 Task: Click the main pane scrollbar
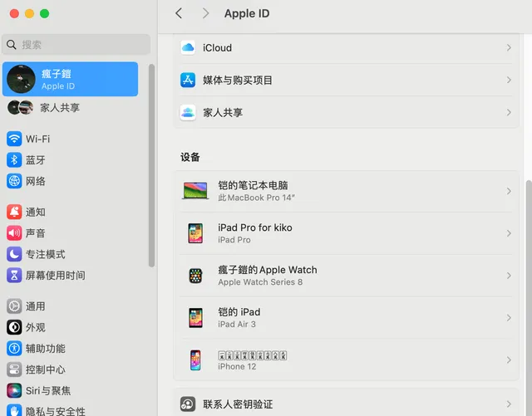pos(529,298)
